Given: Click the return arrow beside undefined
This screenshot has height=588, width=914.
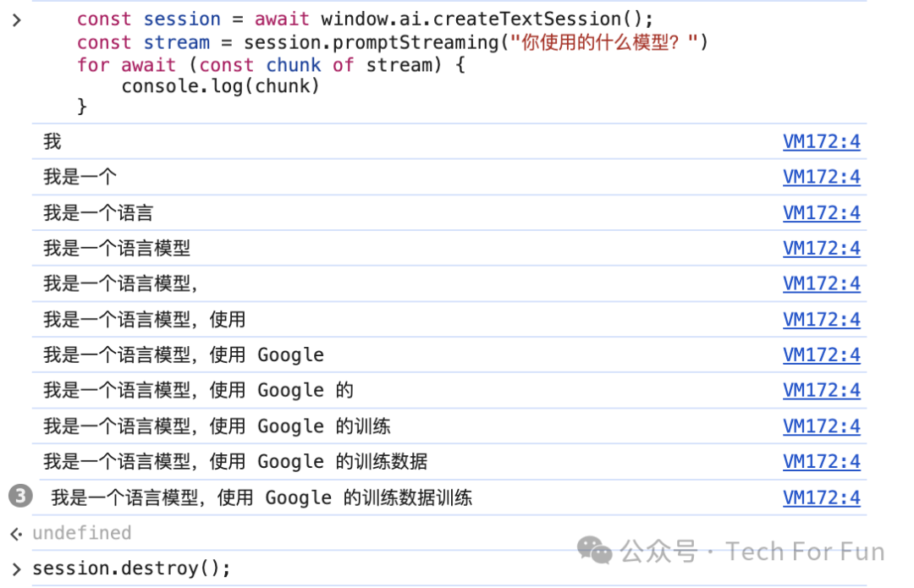Looking at the screenshot, I should [x=16, y=533].
